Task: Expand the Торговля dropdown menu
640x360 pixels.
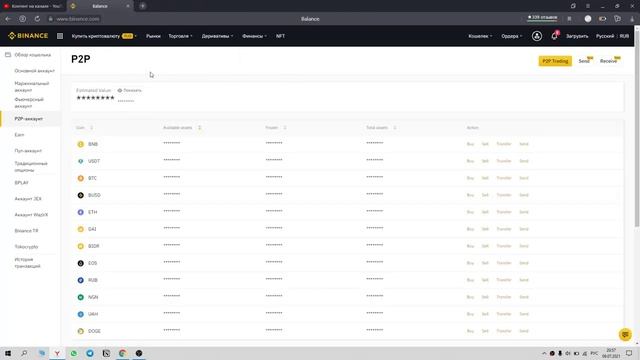Action: tap(180, 36)
